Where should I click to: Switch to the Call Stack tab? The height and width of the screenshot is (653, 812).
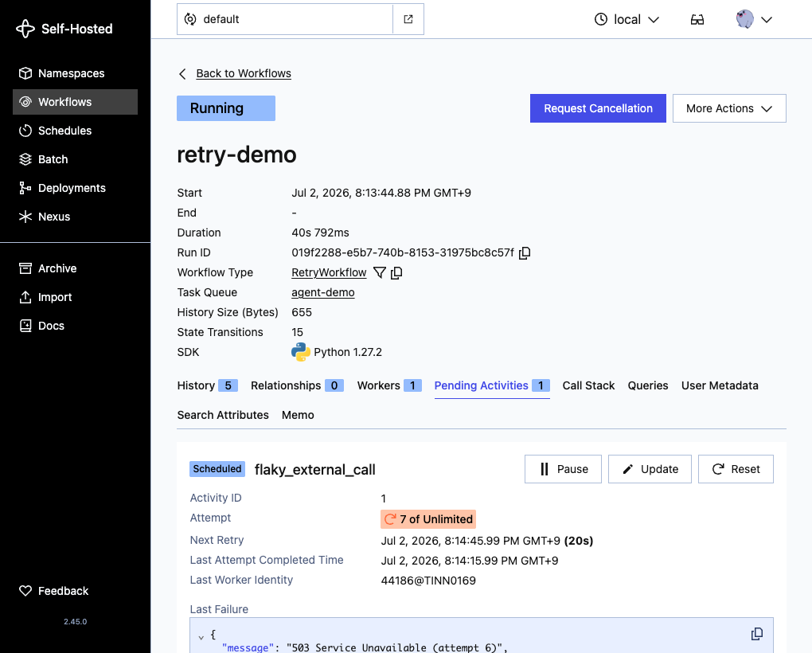coord(588,385)
